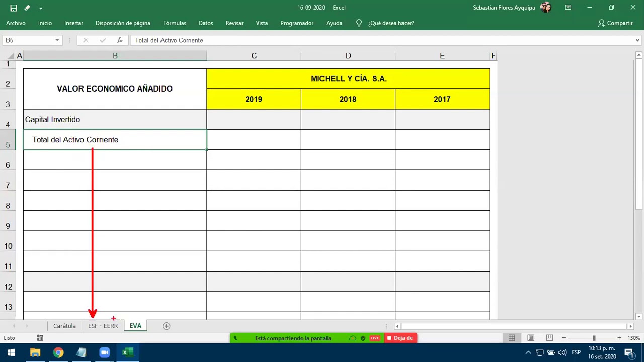Viewport: 644px width, 362px height.
Task: Open the Archivo menu
Action: tap(16, 23)
